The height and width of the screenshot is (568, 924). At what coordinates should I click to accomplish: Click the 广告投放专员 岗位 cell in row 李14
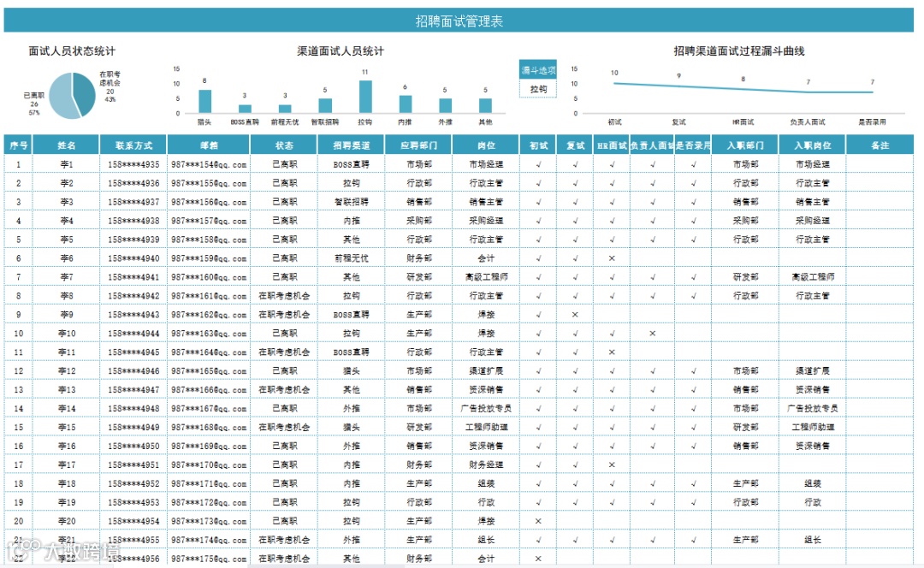[486, 408]
